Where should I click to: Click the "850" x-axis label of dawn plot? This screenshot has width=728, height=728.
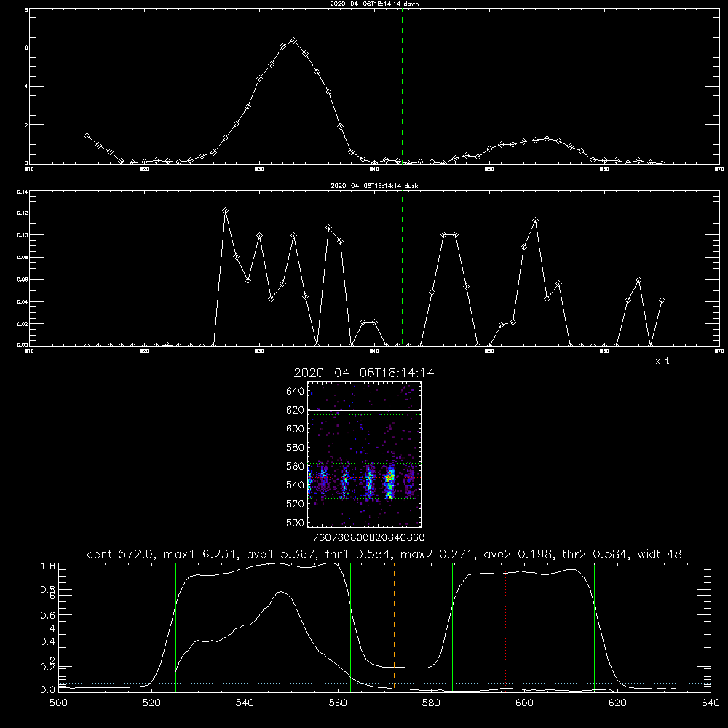(x=489, y=170)
